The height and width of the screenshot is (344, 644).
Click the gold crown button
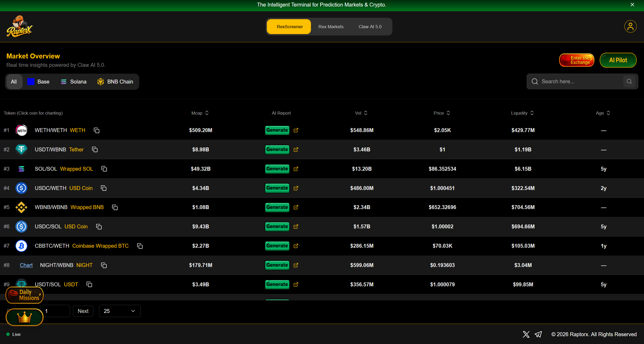point(24,317)
